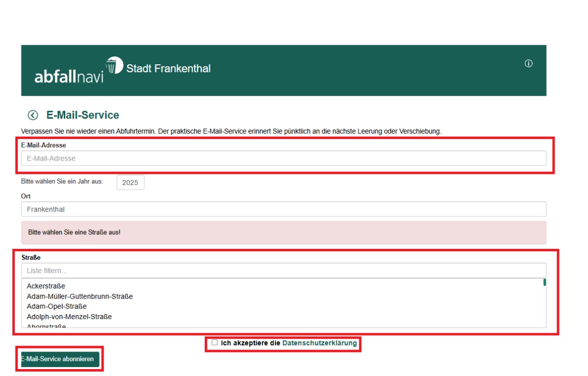Open the year dropdown showing 2025
The image size is (588, 376).
pos(130,183)
